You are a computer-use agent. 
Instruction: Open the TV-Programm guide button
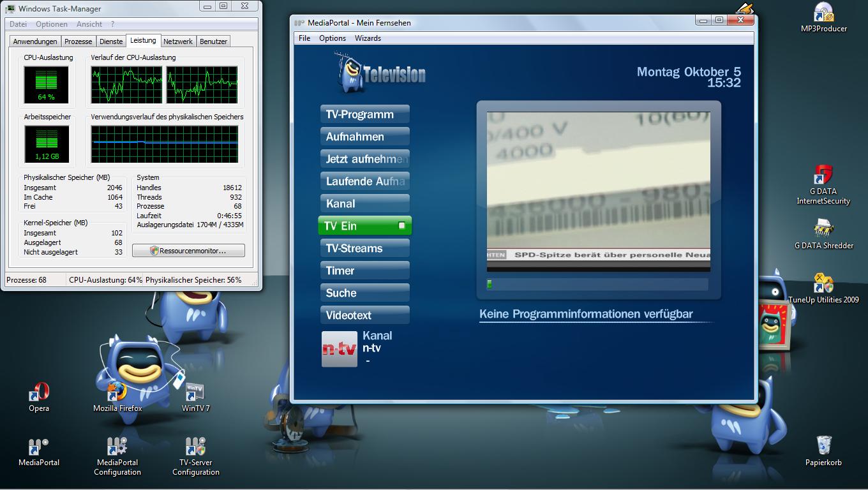pos(364,115)
